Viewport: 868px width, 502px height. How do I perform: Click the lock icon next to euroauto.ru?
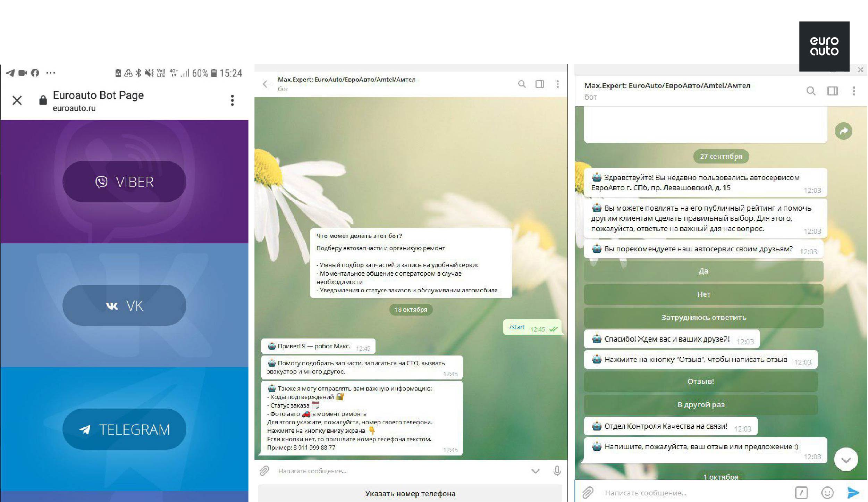[43, 100]
